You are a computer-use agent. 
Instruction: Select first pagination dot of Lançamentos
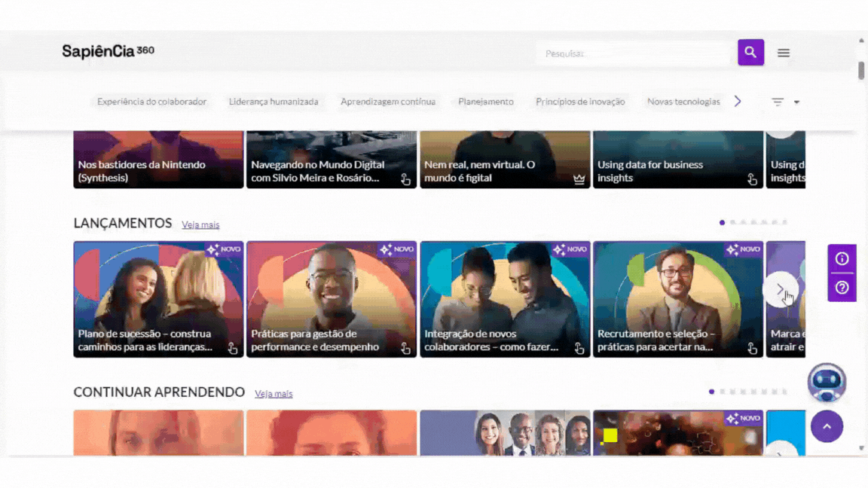point(722,222)
